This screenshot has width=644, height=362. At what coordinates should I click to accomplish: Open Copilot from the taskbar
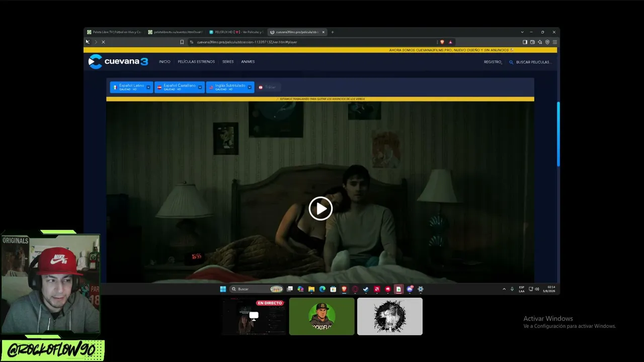coord(300,289)
